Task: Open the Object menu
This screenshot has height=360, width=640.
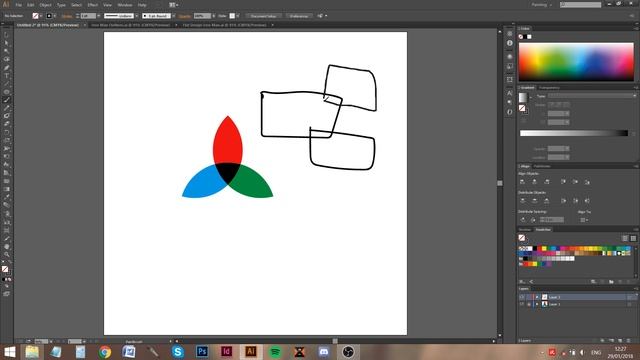Action: pos(45,5)
